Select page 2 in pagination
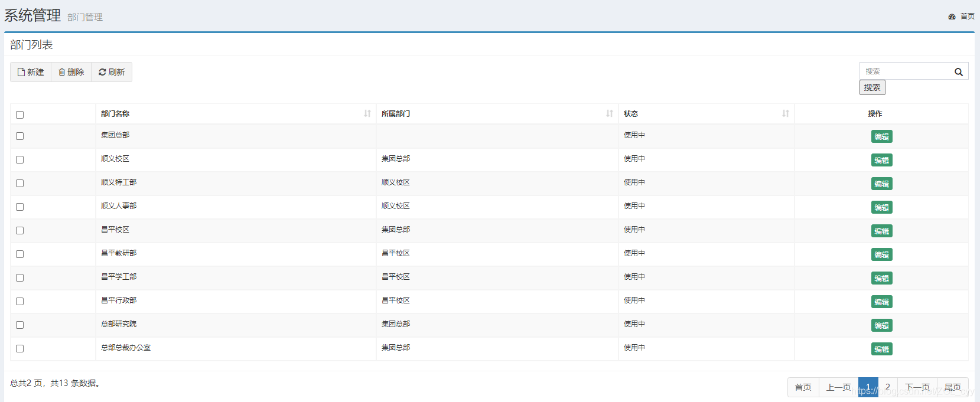The image size is (980, 402). coord(888,387)
